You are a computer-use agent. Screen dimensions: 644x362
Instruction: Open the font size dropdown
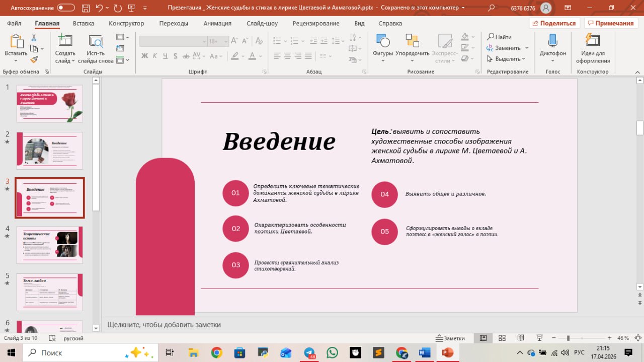(225, 41)
